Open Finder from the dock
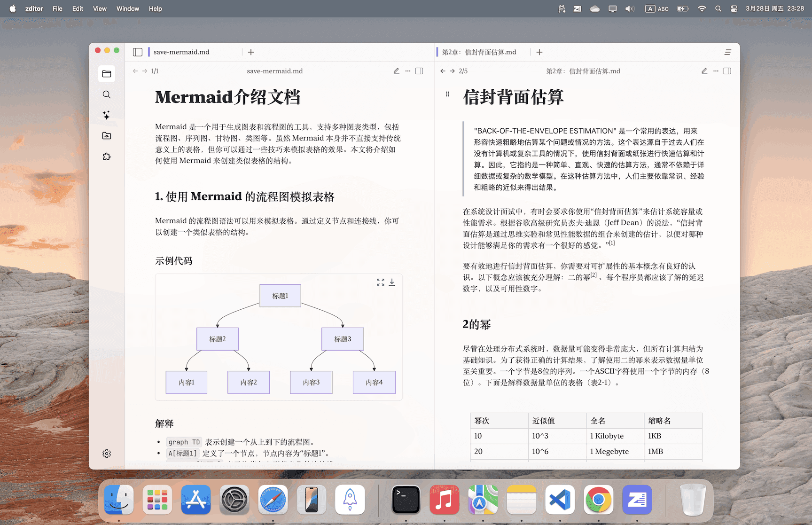 119,500
